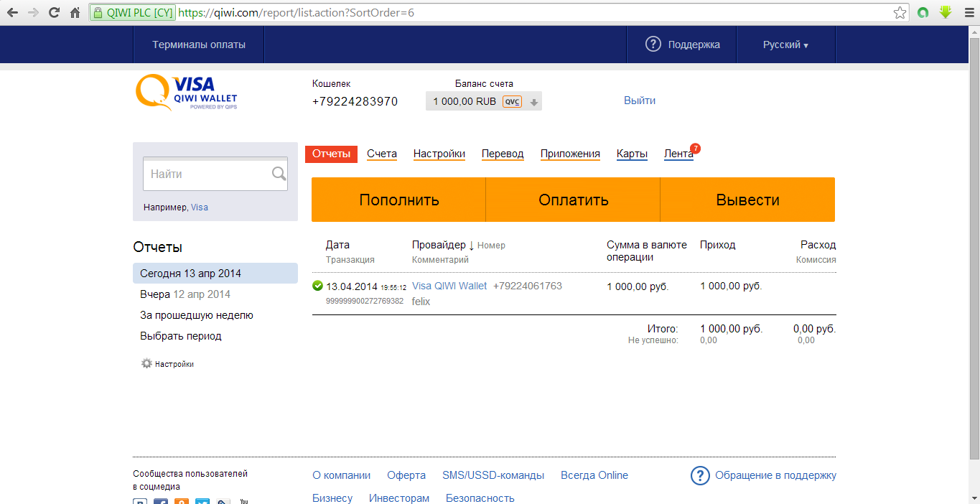Sort by the Дата column header
Viewport: 980px width, 504px height.
[337, 245]
